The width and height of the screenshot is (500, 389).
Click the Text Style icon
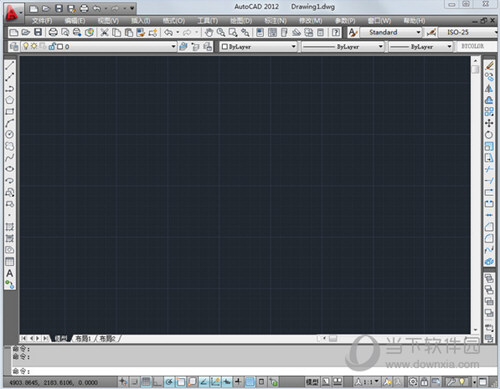click(353, 32)
